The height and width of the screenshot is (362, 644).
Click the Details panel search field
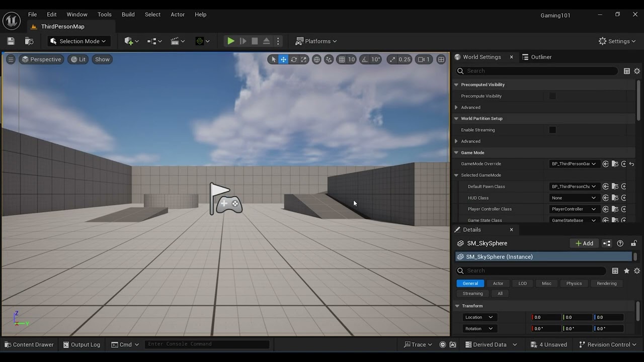coord(531,270)
